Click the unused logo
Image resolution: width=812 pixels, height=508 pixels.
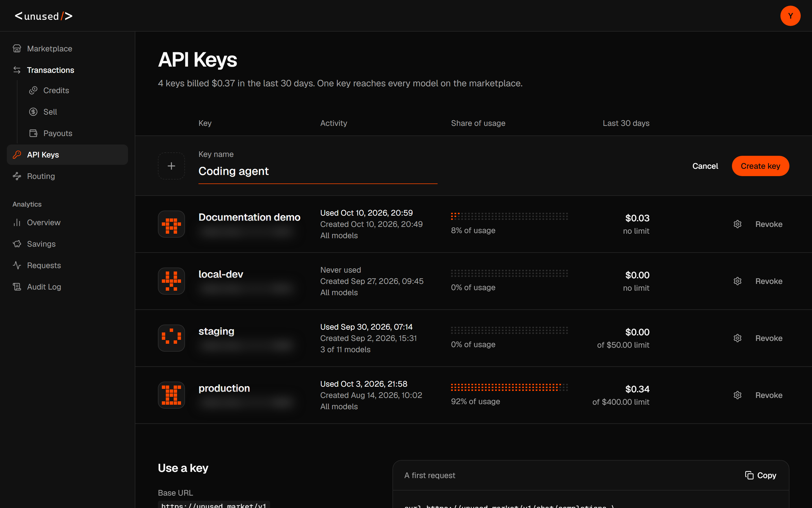click(x=44, y=16)
